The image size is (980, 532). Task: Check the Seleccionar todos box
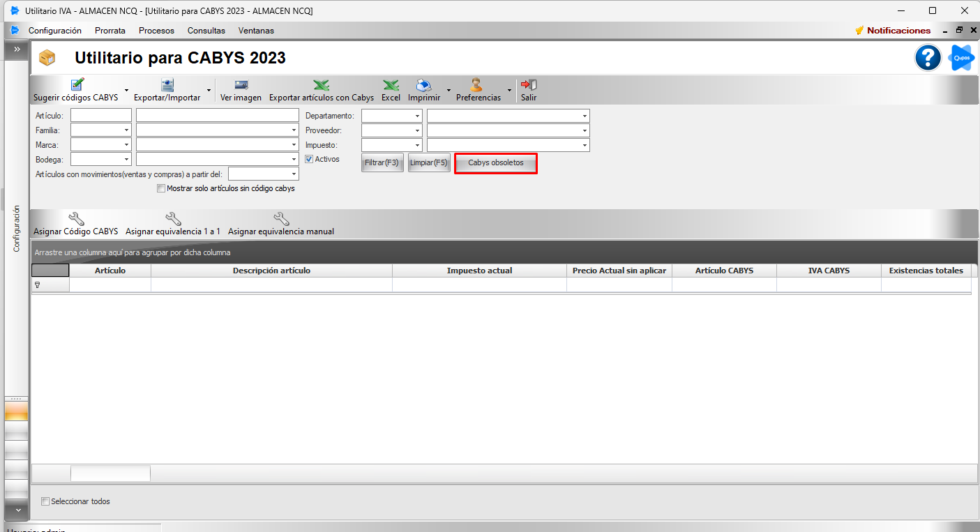45,501
